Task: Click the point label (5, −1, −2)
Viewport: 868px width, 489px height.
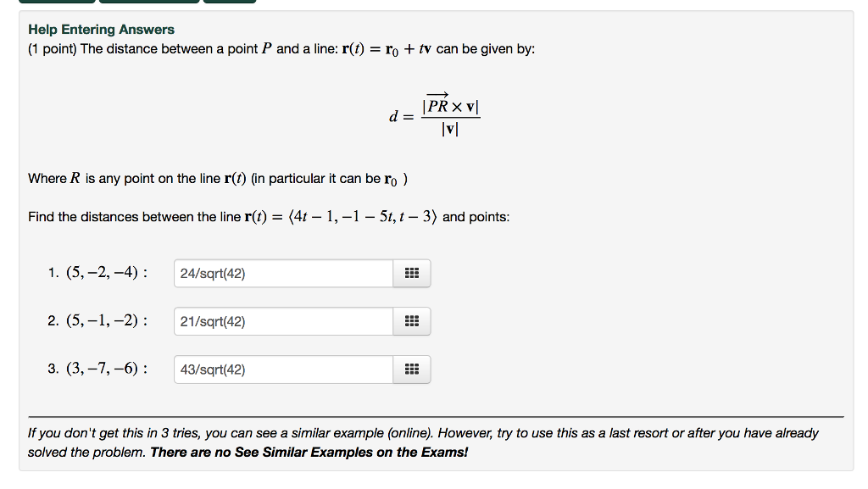Action: click(102, 321)
